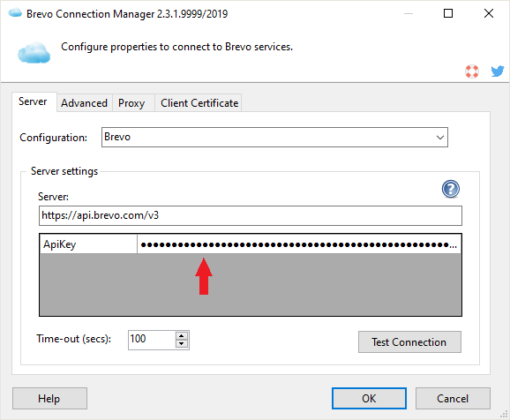This screenshot has width=510, height=420.
Task: Switch to the Server tab
Action: [x=34, y=102]
